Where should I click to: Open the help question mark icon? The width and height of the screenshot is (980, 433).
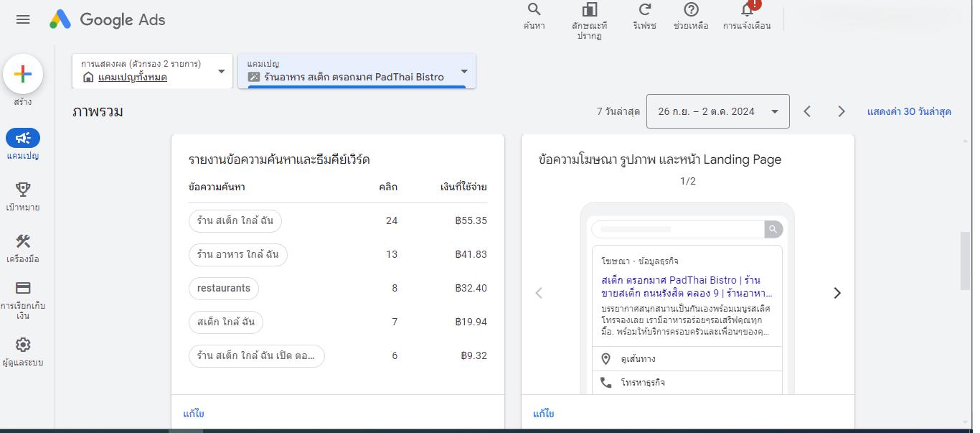pos(691,10)
